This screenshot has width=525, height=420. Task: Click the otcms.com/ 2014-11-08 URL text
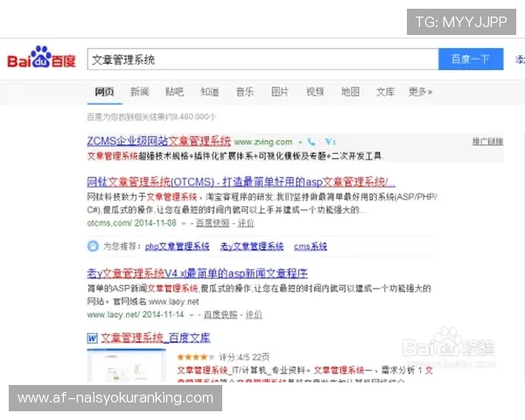pos(131,223)
